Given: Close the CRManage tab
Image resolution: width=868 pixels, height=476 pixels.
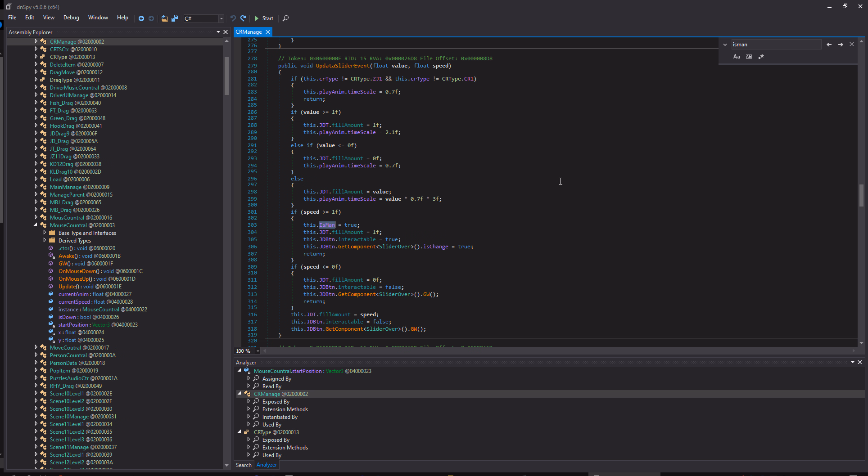Looking at the screenshot, I should pyautogui.click(x=268, y=32).
